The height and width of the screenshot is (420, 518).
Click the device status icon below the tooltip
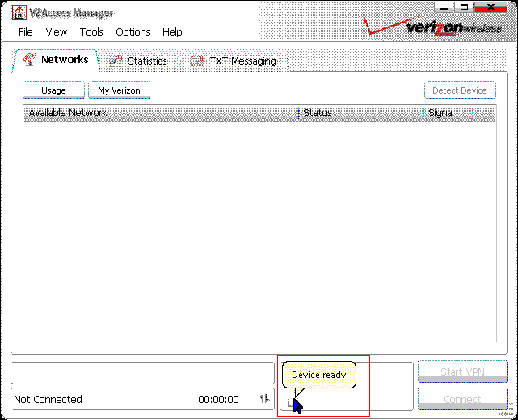[x=291, y=400]
